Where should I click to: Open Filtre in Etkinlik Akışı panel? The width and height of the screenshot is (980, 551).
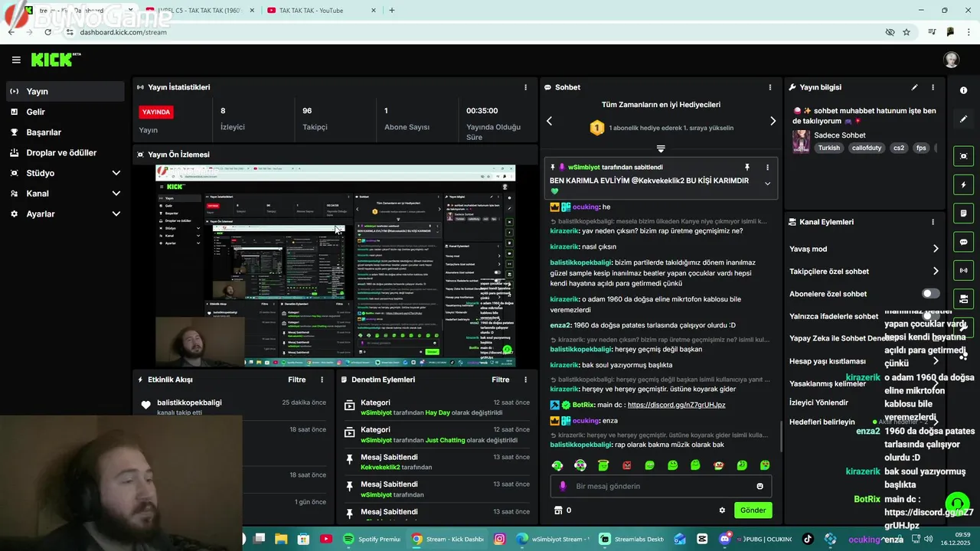click(x=297, y=380)
